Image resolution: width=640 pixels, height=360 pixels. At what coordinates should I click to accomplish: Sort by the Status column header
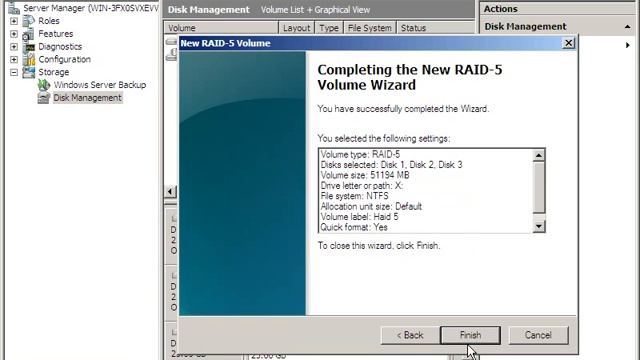436,28
